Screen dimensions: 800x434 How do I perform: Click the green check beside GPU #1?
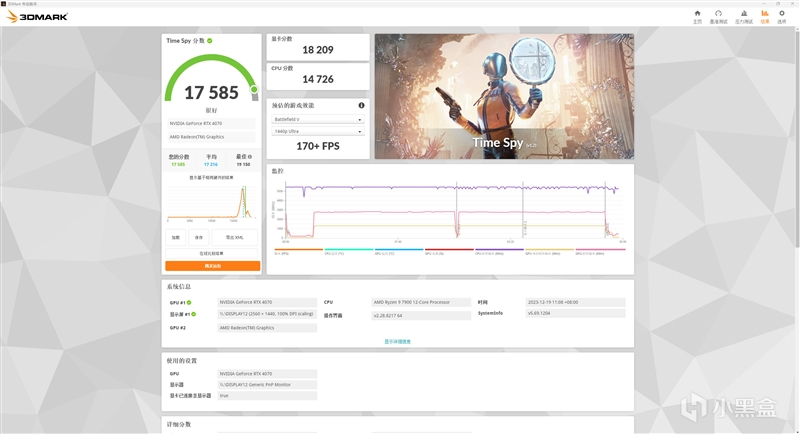click(x=189, y=302)
